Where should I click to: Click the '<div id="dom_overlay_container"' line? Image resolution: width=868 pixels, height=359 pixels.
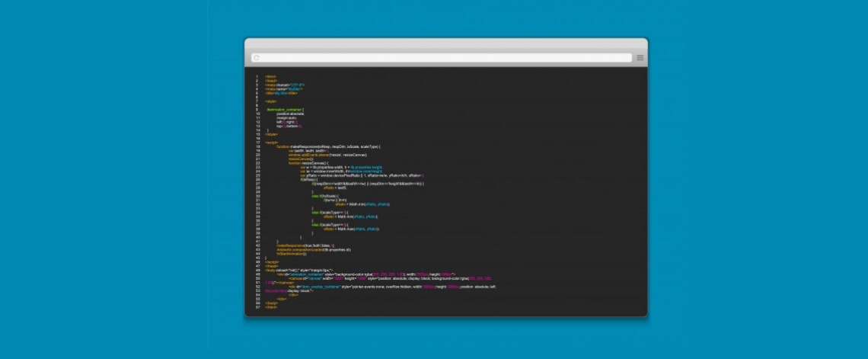click(392, 287)
